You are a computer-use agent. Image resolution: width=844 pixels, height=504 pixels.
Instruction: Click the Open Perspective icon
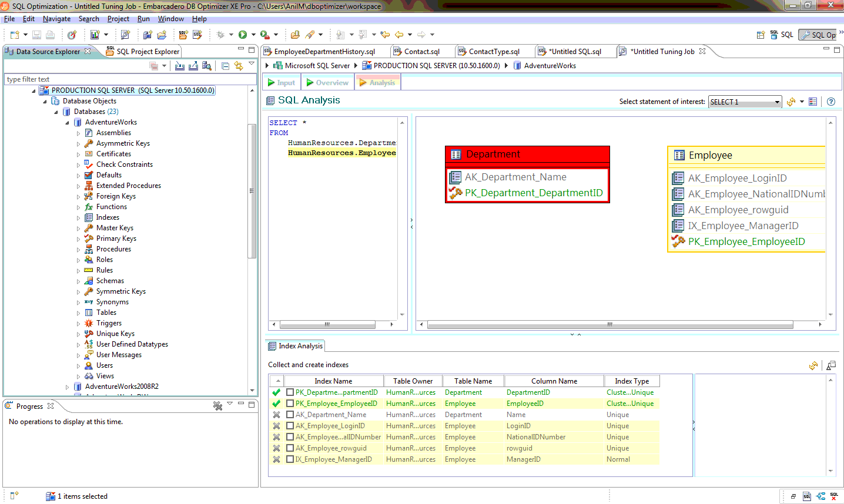tap(761, 35)
